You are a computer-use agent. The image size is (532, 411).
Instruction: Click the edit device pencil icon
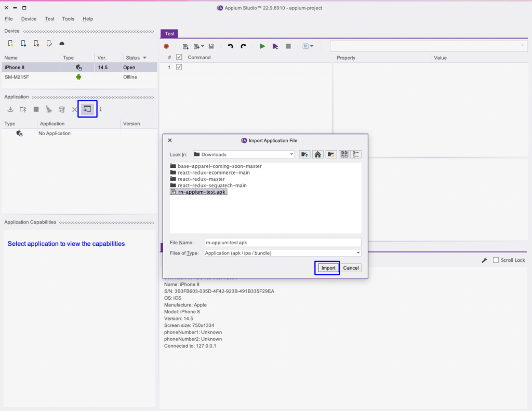point(49,44)
